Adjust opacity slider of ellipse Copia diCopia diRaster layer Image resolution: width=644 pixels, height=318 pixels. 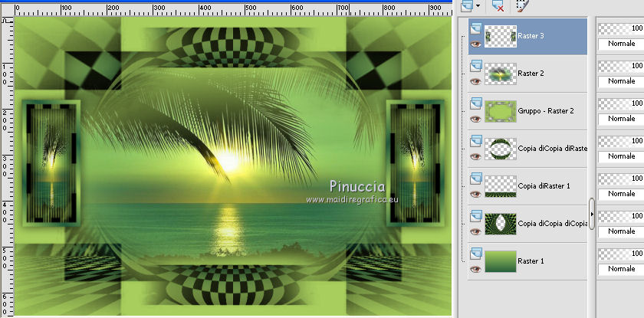pyautogui.click(x=621, y=141)
